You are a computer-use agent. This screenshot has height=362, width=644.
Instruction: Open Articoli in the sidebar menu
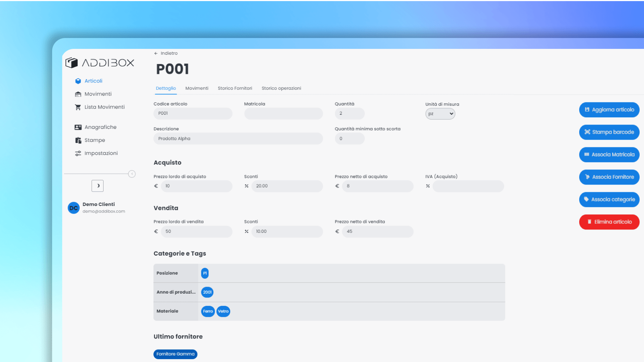coord(93,81)
